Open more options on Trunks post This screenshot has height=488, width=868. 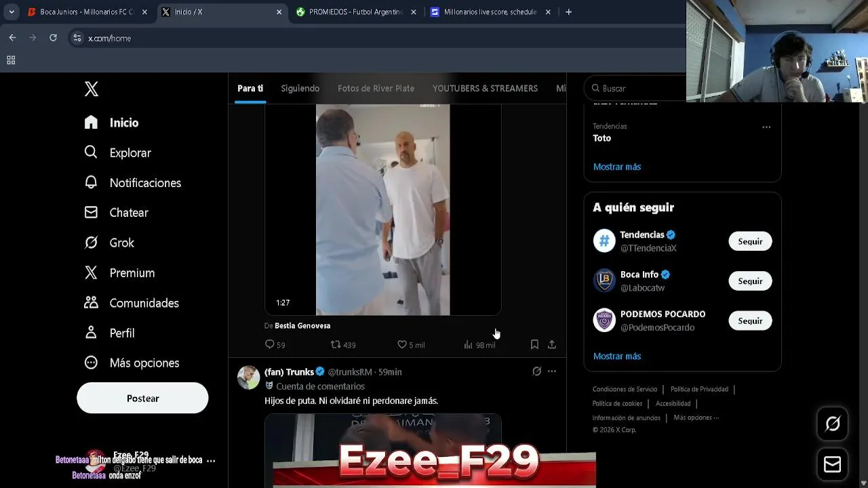552,371
